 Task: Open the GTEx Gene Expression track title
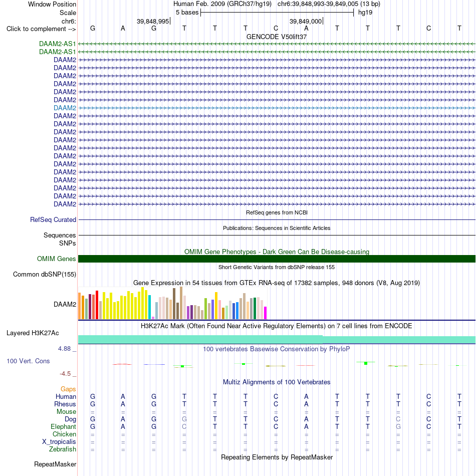pyautogui.click(x=277, y=283)
